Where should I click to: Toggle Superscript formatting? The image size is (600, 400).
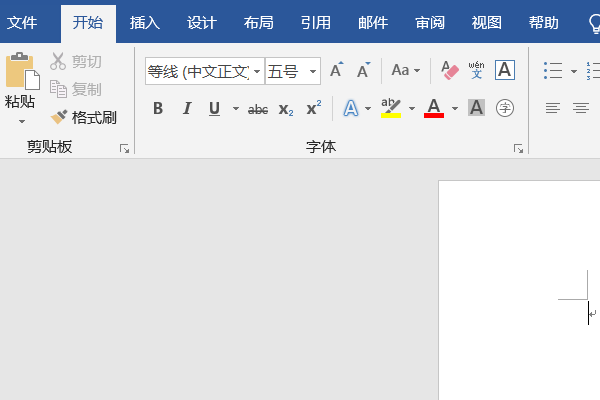314,108
